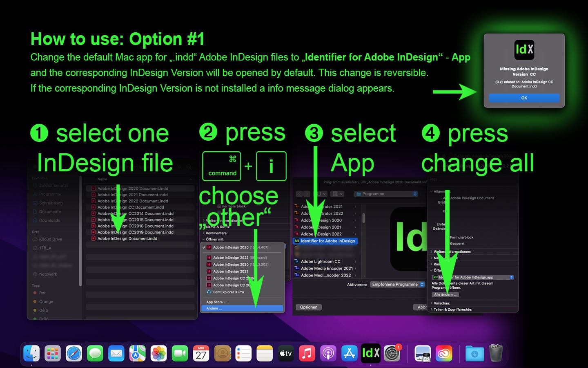
Task: Select Adobe Lightroom CC in the app list
Action: (x=325, y=262)
